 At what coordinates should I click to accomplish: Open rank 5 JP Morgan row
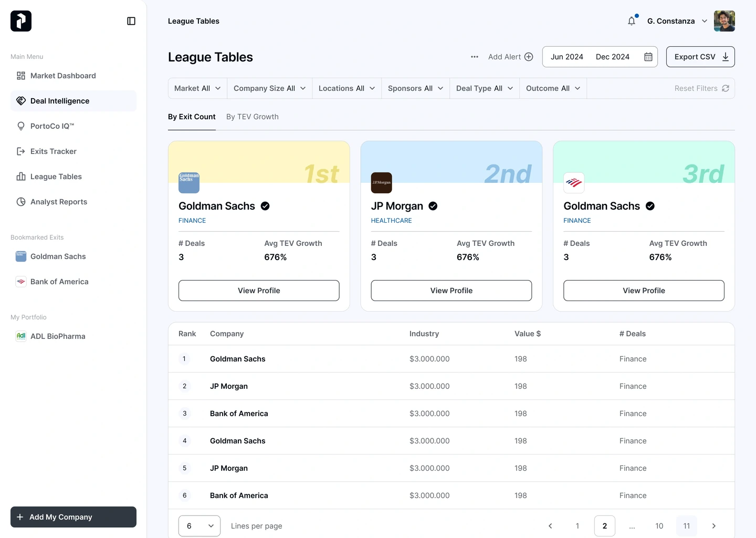451,468
